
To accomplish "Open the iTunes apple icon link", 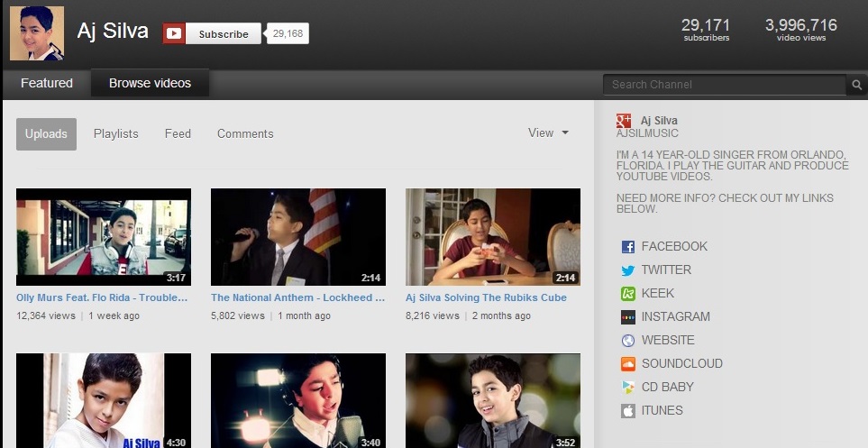I will 628,410.
